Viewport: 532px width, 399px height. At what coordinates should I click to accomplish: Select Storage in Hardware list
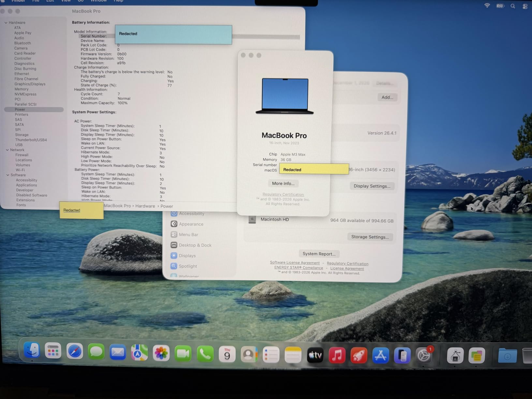pos(22,135)
